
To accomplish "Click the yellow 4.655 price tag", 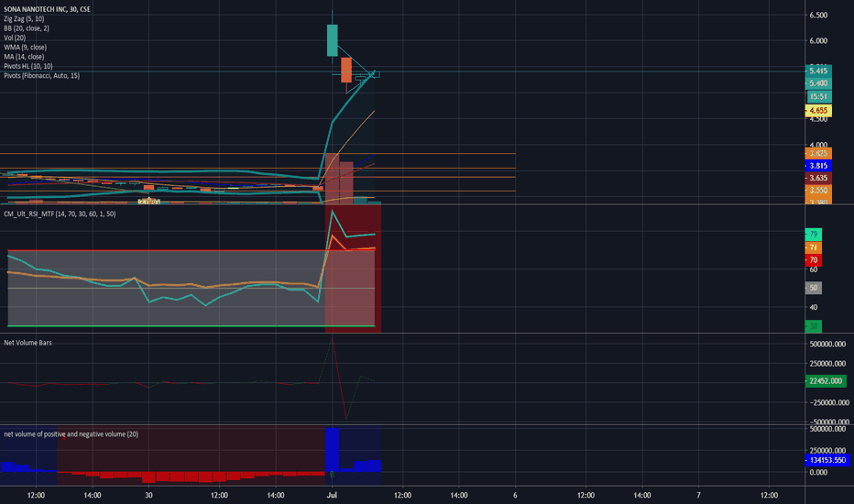I will click(818, 111).
